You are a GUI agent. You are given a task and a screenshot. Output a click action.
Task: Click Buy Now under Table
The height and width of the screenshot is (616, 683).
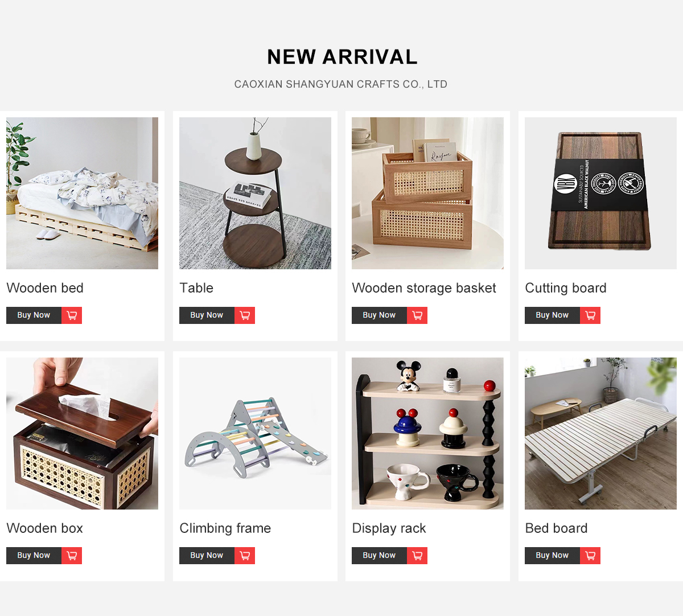[207, 315]
